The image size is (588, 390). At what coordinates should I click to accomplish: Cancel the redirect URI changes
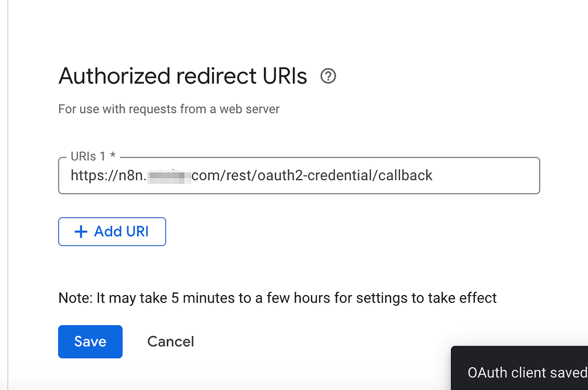[170, 341]
